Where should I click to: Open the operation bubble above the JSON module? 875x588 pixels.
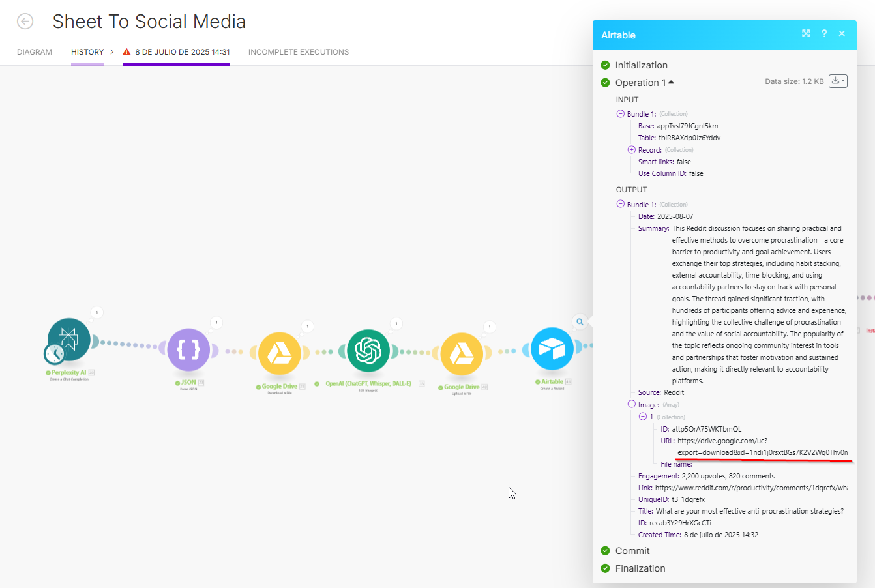pyautogui.click(x=216, y=323)
